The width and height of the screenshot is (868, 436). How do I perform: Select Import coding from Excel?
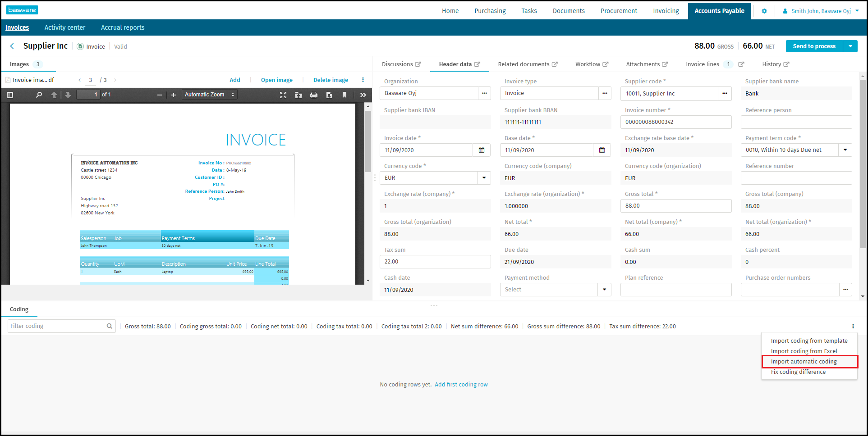(804, 351)
